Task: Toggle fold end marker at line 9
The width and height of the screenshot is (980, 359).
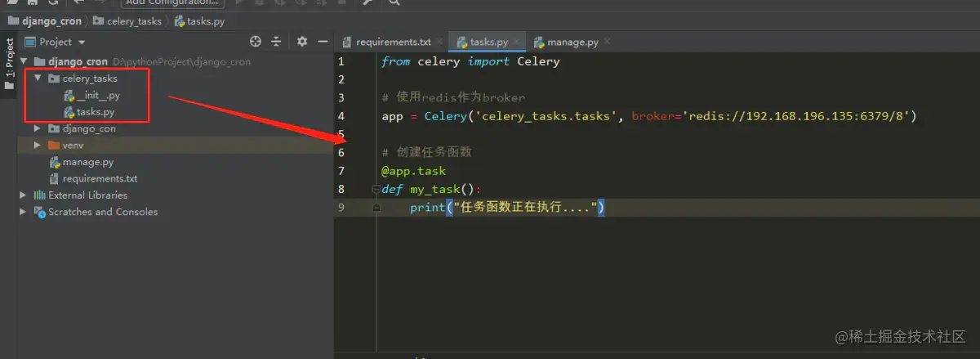Action: click(x=376, y=208)
